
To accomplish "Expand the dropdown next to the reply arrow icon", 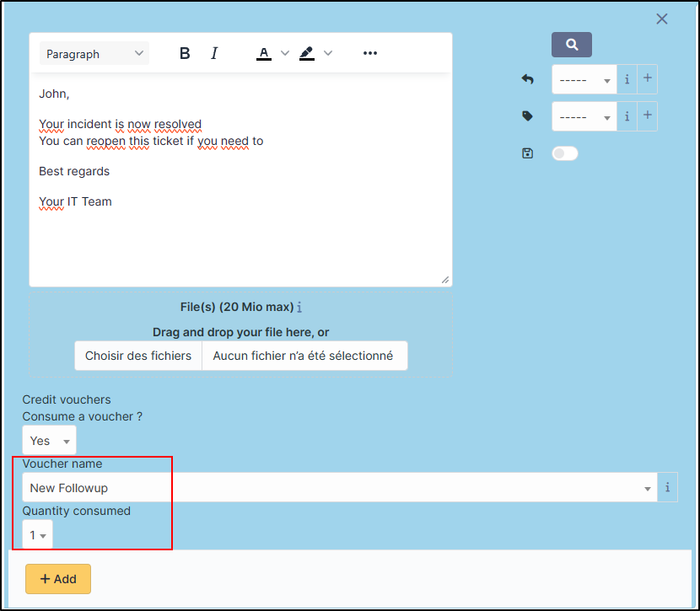I will pos(584,80).
